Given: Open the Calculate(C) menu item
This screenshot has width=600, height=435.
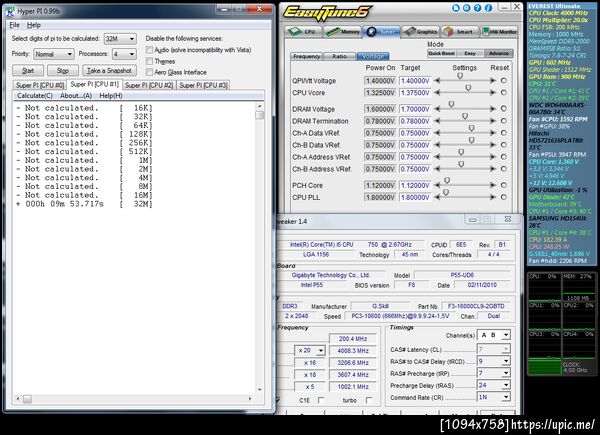Looking at the screenshot, I should click(x=35, y=96).
